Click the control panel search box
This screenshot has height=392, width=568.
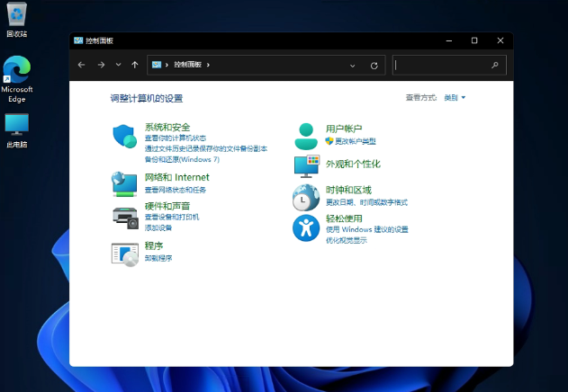point(443,65)
